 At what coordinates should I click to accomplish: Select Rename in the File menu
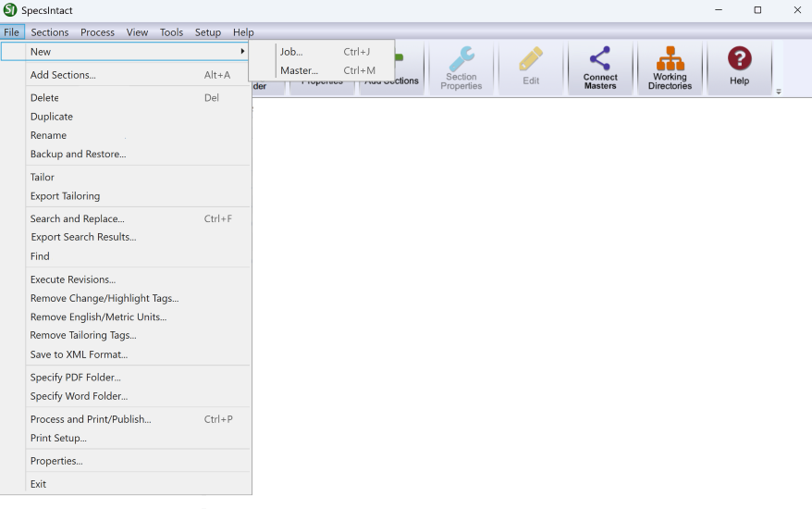[x=126, y=135]
